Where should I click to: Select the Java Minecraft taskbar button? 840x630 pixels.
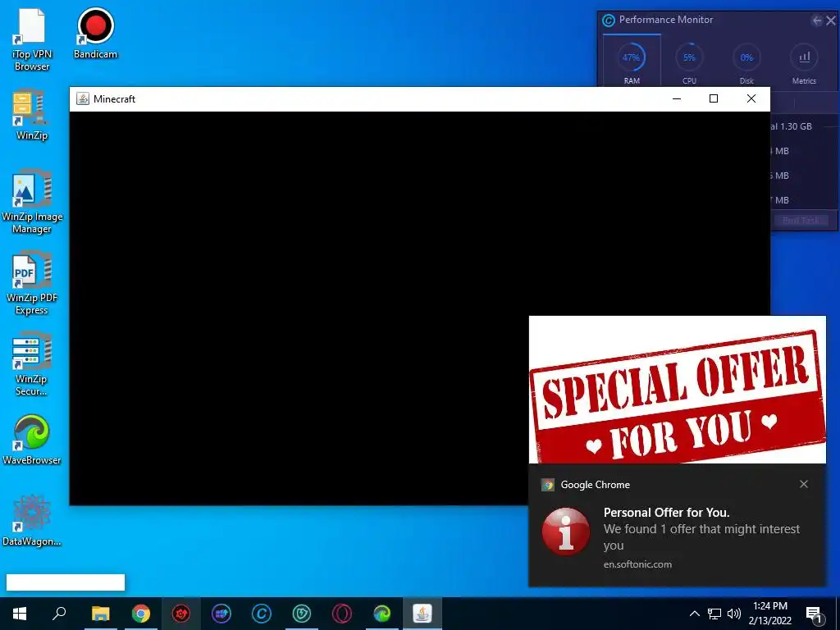422,614
